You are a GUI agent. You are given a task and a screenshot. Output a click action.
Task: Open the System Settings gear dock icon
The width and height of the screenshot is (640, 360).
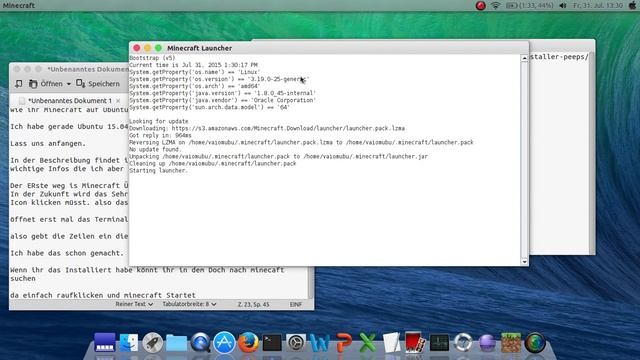(296, 343)
